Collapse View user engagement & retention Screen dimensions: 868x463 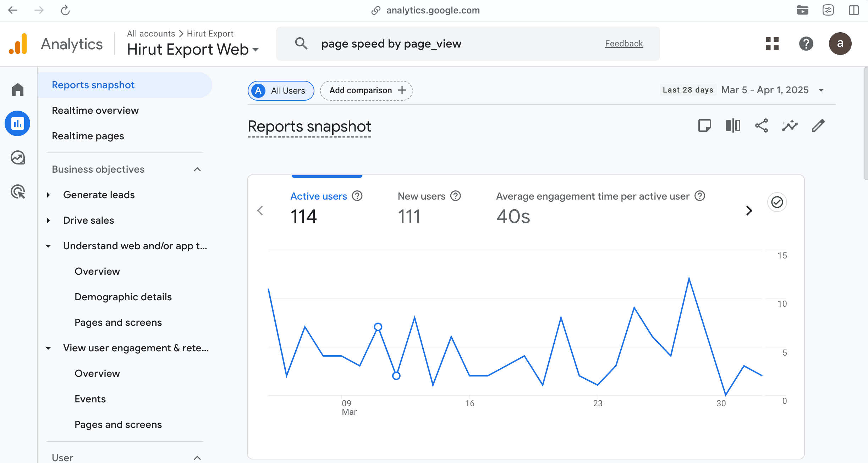tap(49, 348)
